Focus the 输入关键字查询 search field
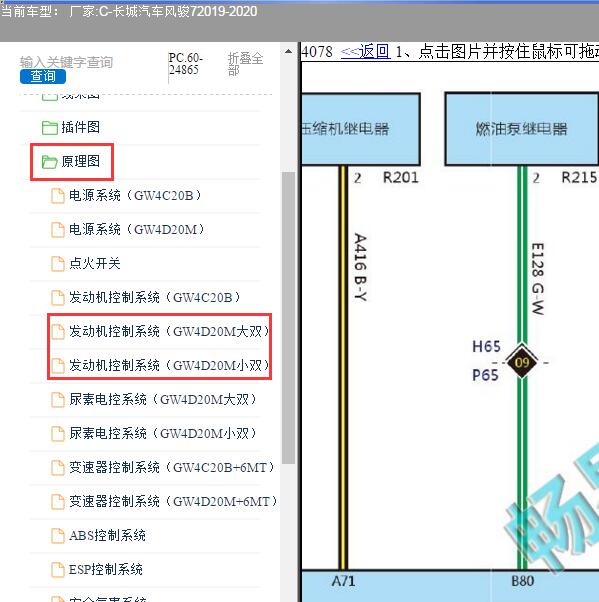 click(66, 62)
